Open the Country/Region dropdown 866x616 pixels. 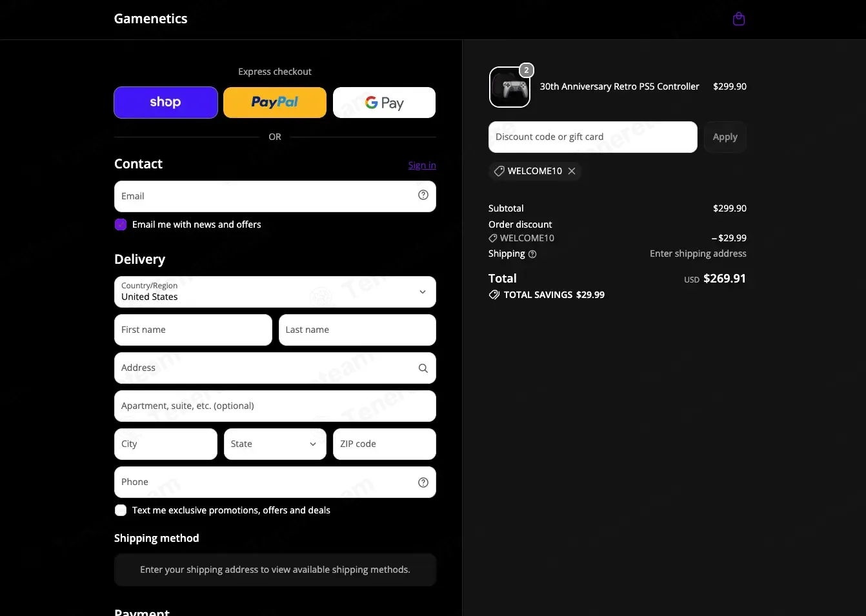(275, 292)
